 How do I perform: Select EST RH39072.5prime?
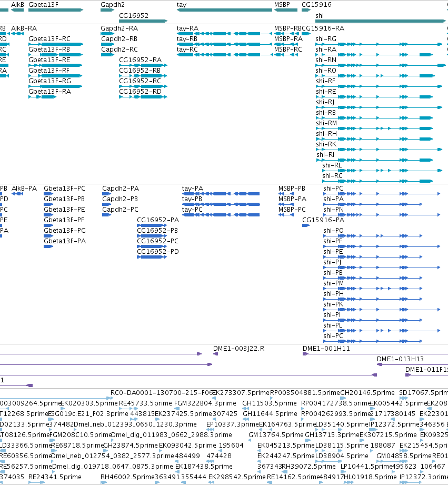(x=308, y=467)
